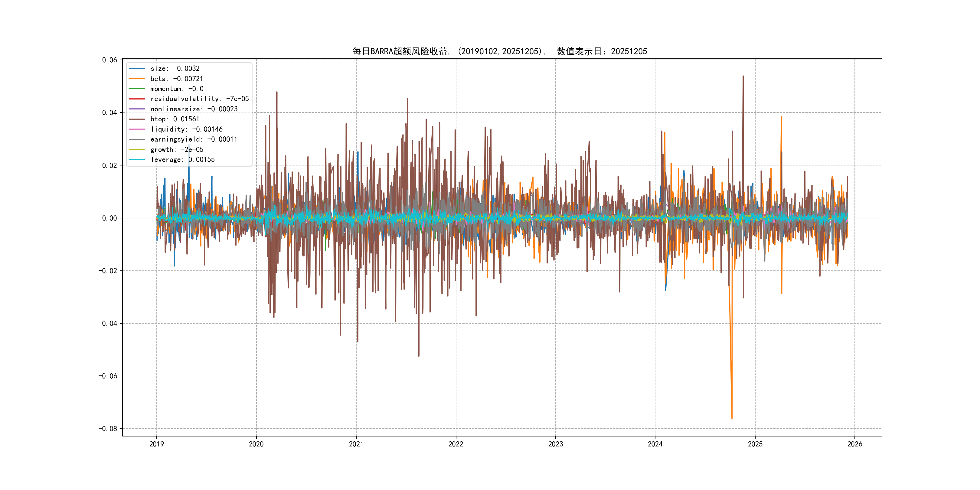Click the cyan leverage legend line

(x=137, y=160)
